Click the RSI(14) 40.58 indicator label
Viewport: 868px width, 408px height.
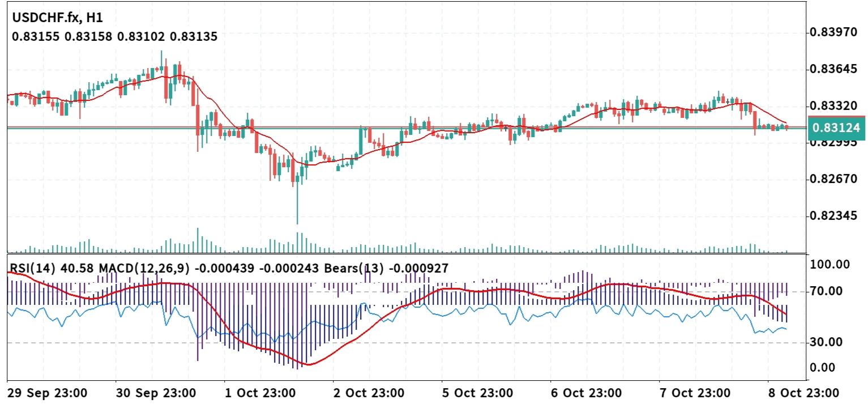tap(52, 267)
